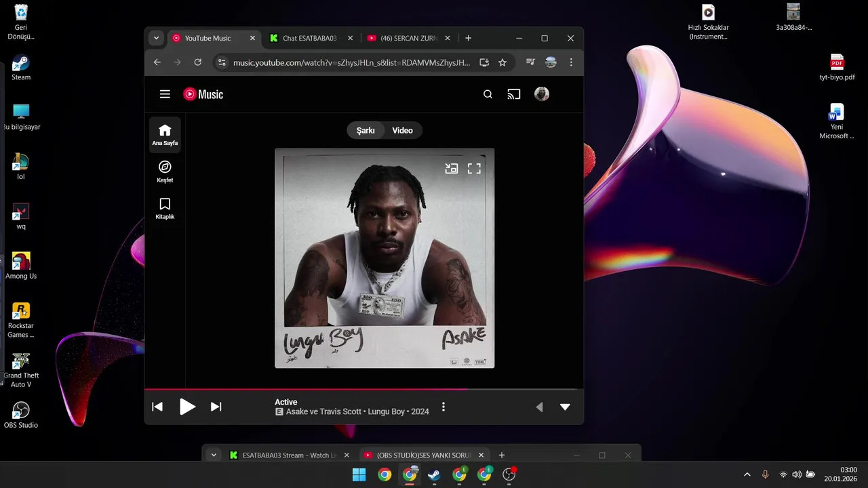868x488 pixels.
Task: Click the song title Active
Action: pos(286,402)
